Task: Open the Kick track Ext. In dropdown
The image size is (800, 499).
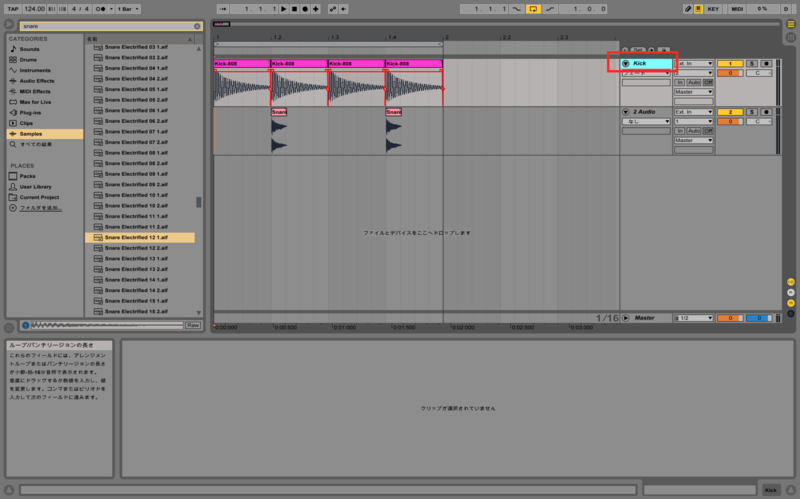Action: tap(693, 63)
